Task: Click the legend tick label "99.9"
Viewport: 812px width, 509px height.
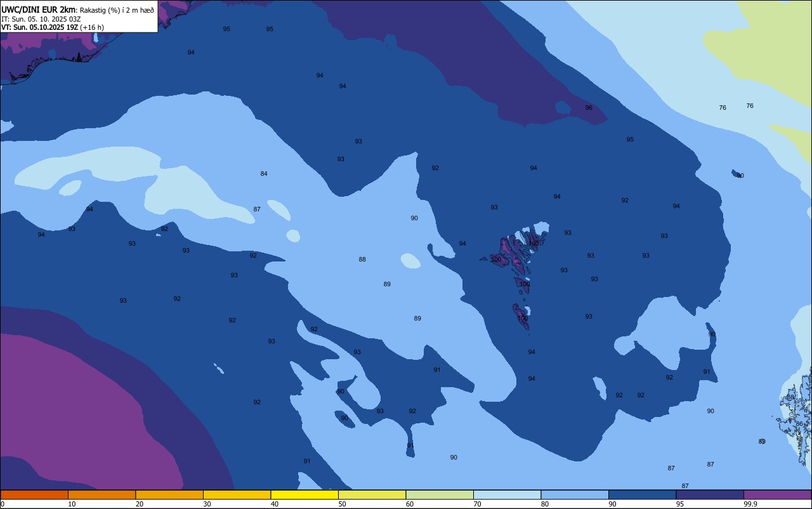Action: [750, 504]
